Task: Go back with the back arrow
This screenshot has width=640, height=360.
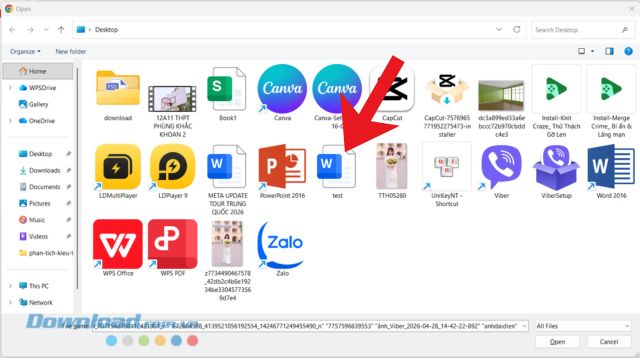Action: pyautogui.click(x=12, y=30)
